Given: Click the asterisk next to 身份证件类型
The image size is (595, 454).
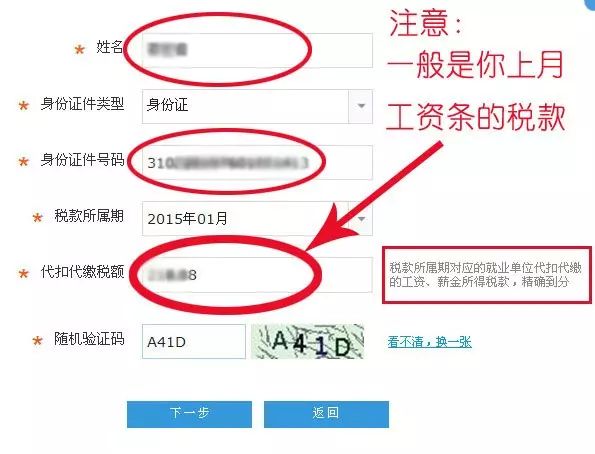Looking at the screenshot, I should [24, 106].
